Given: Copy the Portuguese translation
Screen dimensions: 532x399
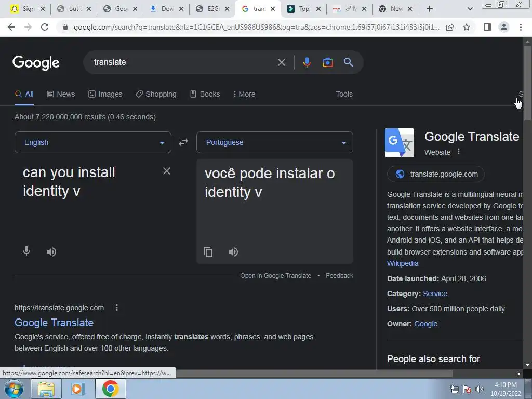Looking at the screenshot, I should tap(208, 252).
